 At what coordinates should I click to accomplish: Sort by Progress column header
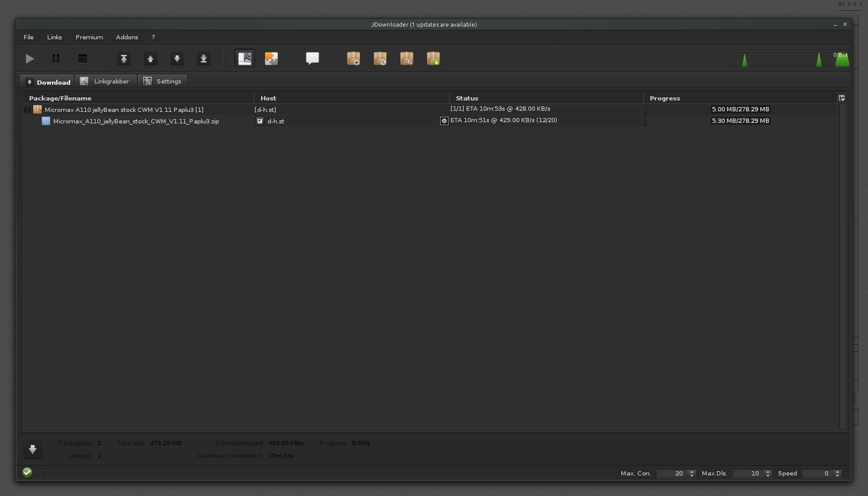click(x=740, y=98)
